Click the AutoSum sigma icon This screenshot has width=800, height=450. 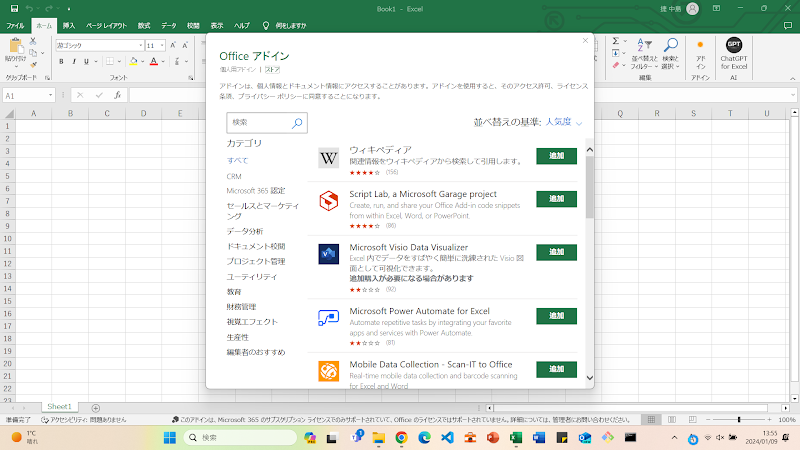[616, 41]
